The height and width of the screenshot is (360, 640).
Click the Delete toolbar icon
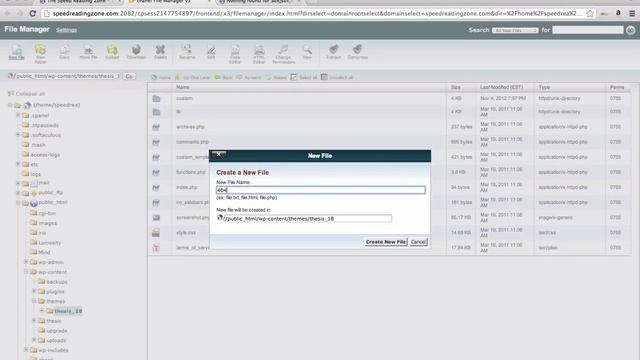coord(160,52)
